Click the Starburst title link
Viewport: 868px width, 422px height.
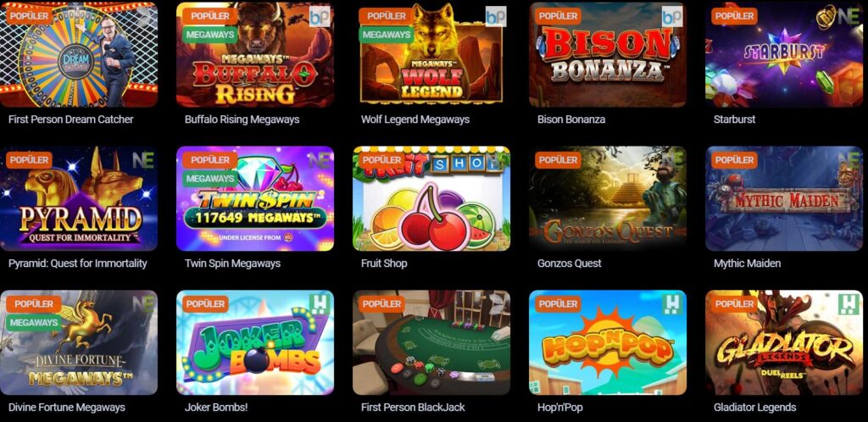pyautogui.click(x=734, y=119)
